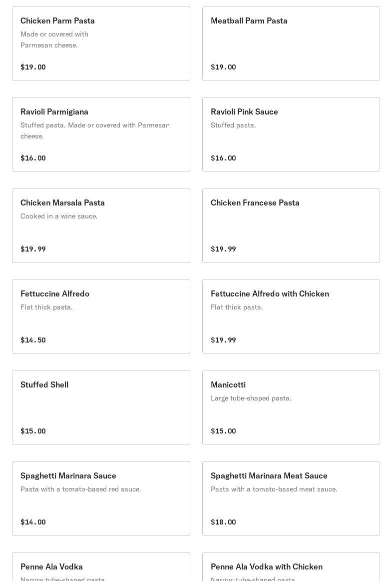The image size is (392, 581).
Task: Click Chicken Francese Pasta item
Action: 291,225
